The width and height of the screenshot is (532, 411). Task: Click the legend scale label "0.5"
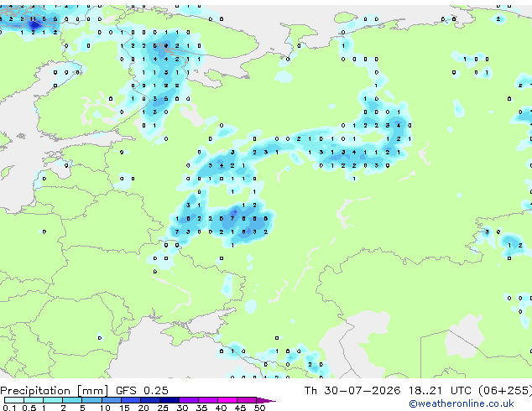[29, 408]
